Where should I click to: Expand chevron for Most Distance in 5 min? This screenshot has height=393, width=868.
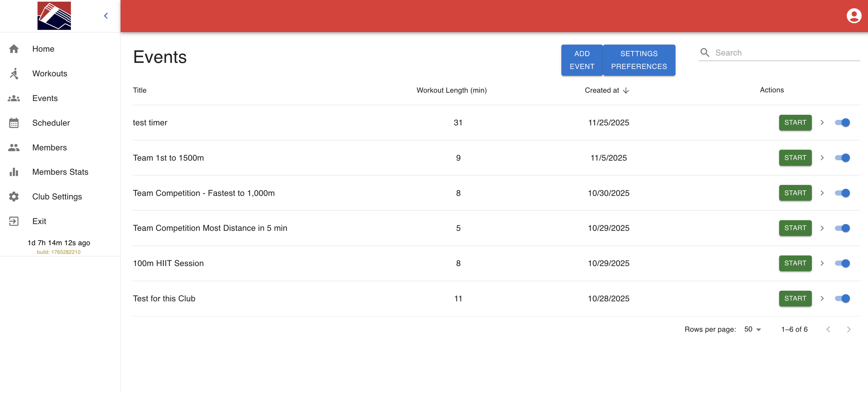(822, 228)
